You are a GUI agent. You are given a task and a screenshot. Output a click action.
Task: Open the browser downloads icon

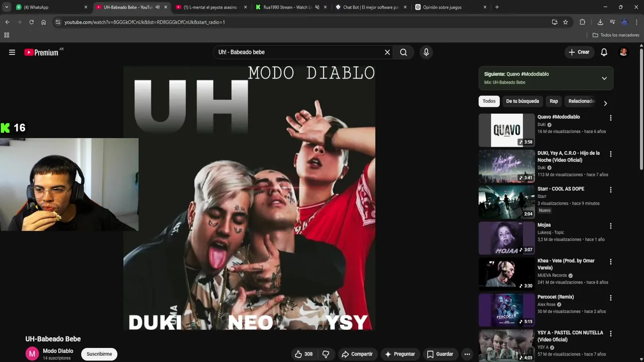600,22
